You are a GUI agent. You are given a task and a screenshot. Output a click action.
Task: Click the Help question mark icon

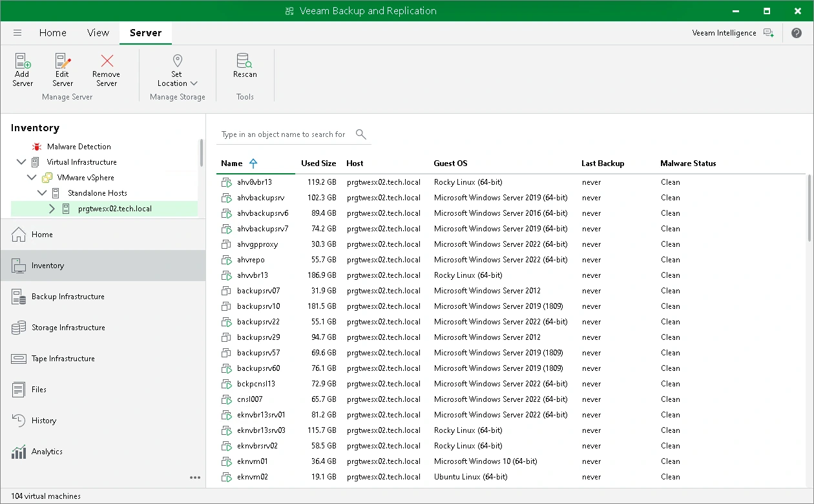[x=796, y=33]
